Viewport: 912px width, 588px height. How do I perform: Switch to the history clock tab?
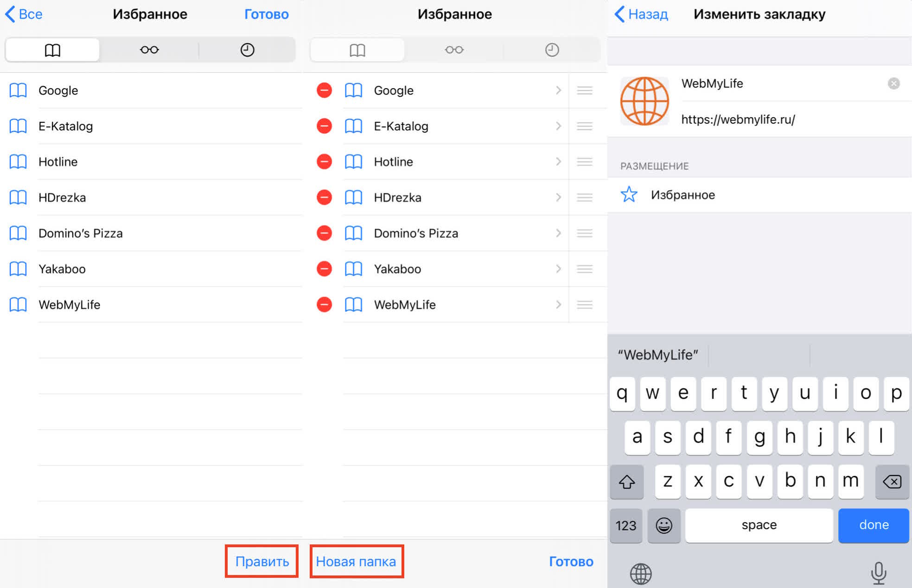coord(247,50)
